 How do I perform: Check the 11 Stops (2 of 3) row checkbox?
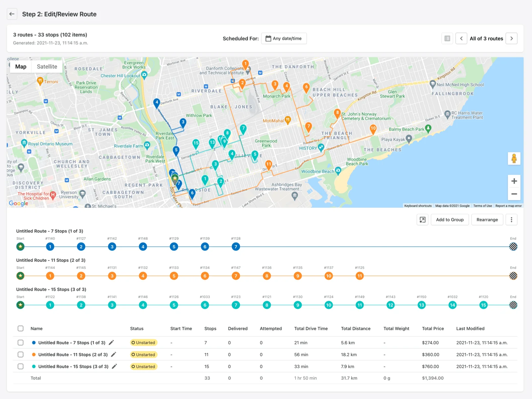(21, 354)
